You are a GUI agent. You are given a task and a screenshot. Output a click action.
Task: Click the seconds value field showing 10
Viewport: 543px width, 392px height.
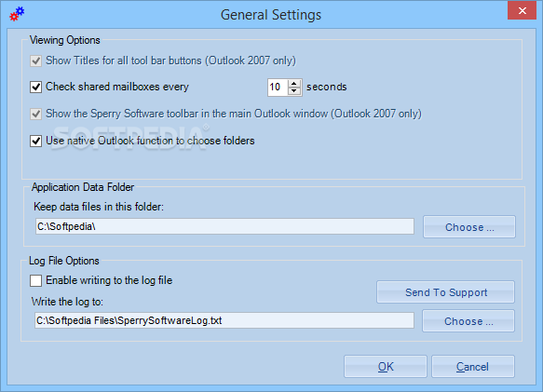278,88
